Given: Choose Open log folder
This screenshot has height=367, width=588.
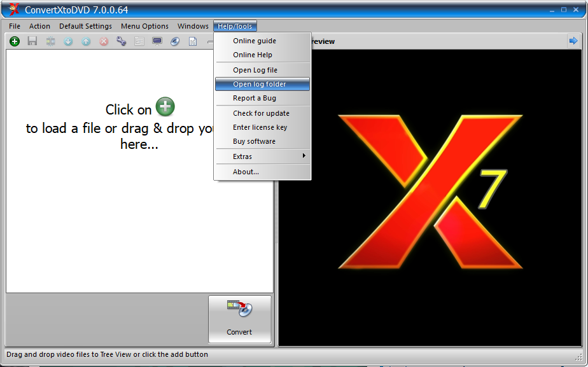Looking at the screenshot, I should tap(262, 84).
